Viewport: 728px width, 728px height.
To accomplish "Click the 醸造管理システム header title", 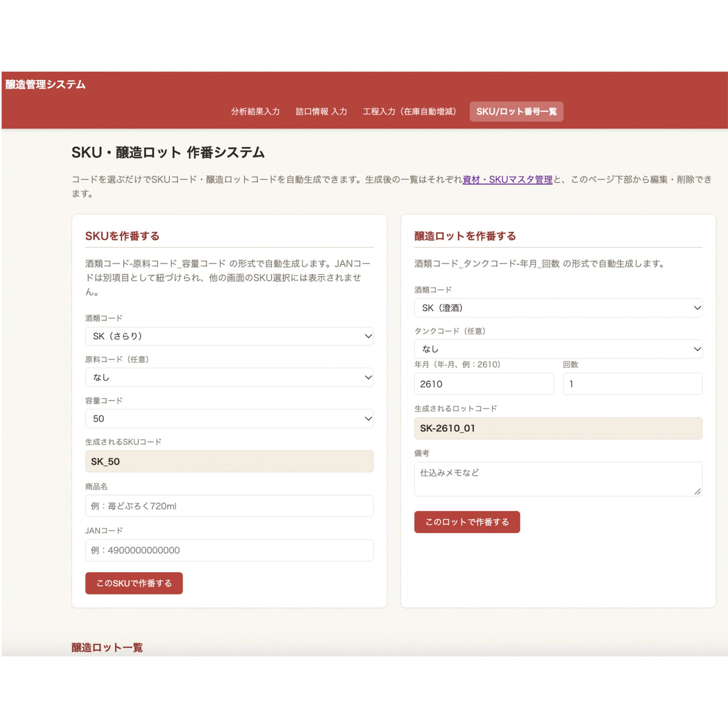I will [45, 84].
